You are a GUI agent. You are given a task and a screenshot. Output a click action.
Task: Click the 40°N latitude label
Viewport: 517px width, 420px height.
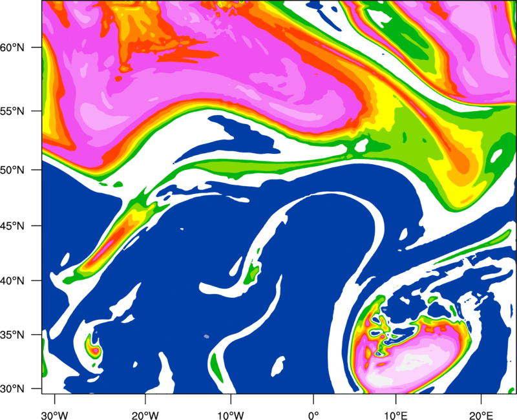(x=12, y=281)
